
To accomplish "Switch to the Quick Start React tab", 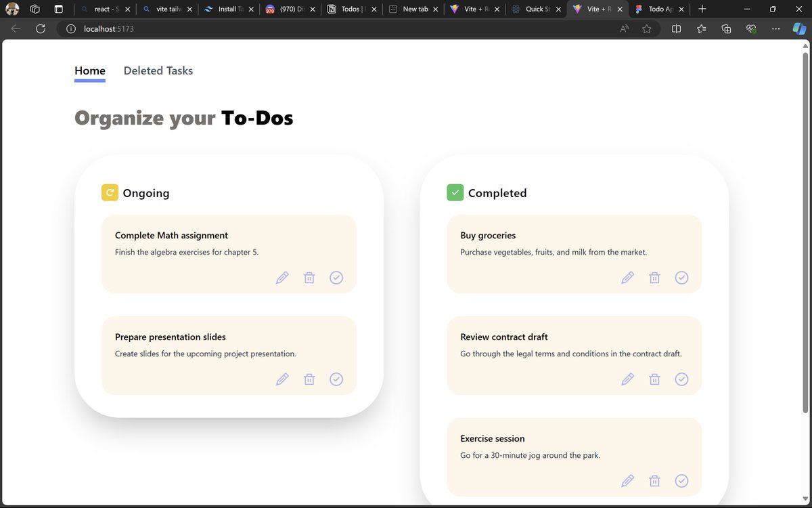I will tap(536, 9).
